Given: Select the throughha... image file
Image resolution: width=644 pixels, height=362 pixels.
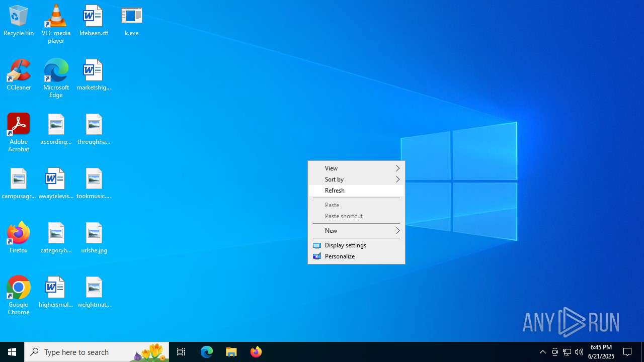Looking at the screenshot, I should 94,130.
